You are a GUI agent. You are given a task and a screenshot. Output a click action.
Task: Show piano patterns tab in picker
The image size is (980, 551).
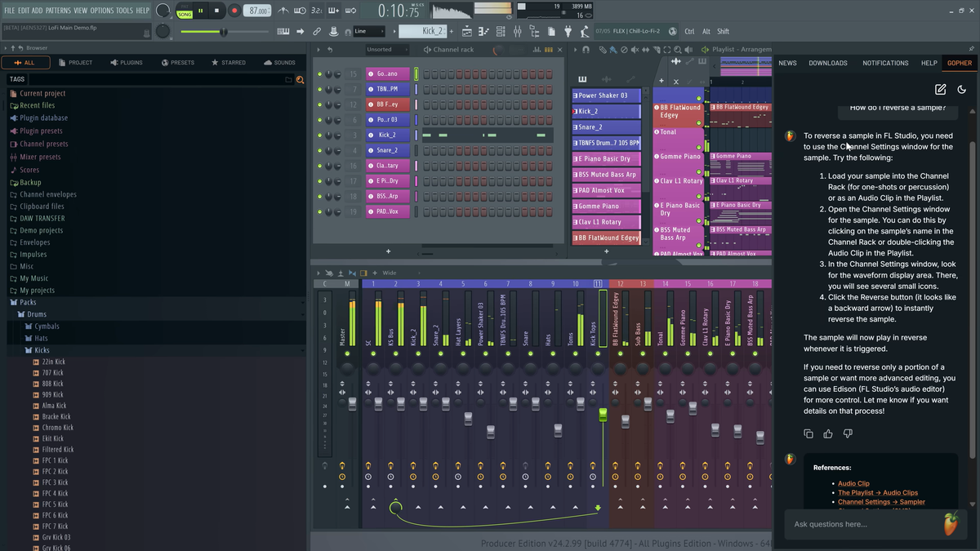pos(582,79)
